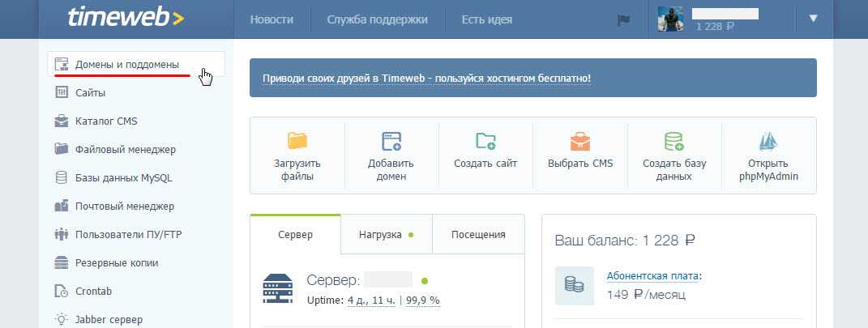This screenshot has width=868, height=328.
Task: Click the Открыть phpMyAdmin label
Action: (768, 170)
